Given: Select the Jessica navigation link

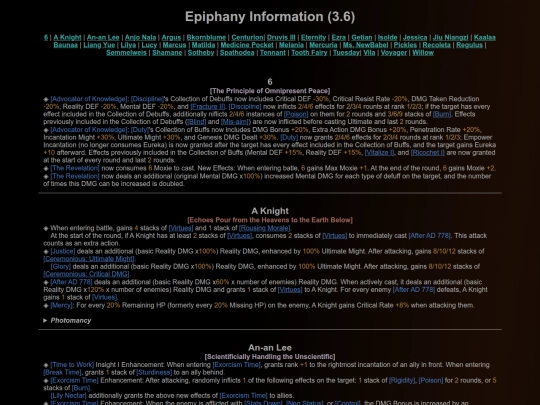Looking at the screenshot, I should 415,38.
